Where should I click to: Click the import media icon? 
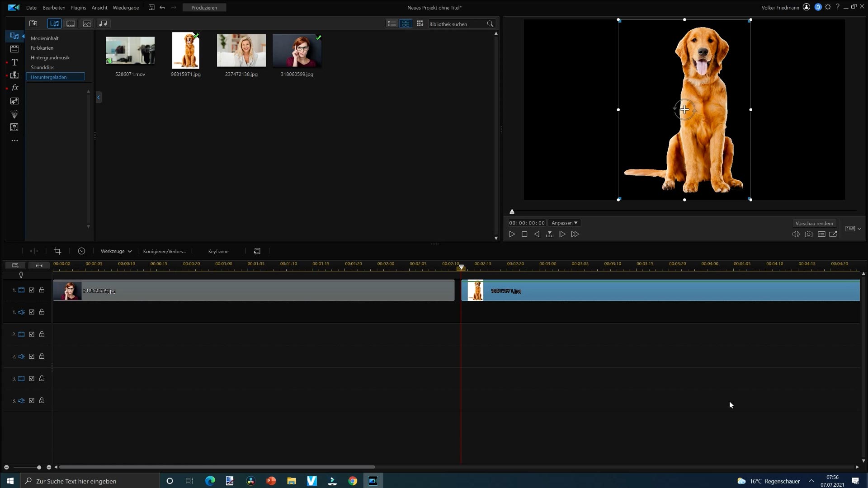pyautogui.click(x=33, y=23)
